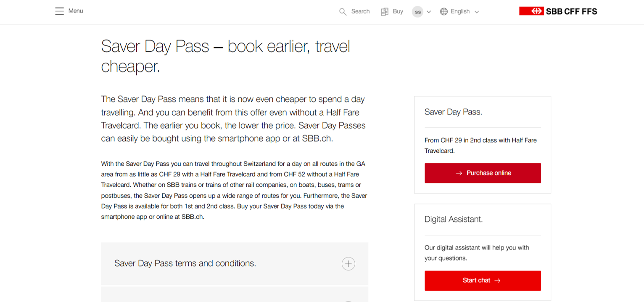The image size is (644, 302).
Task: Expand Saver Day Pass terms and conditions
Action: (235, 264)
